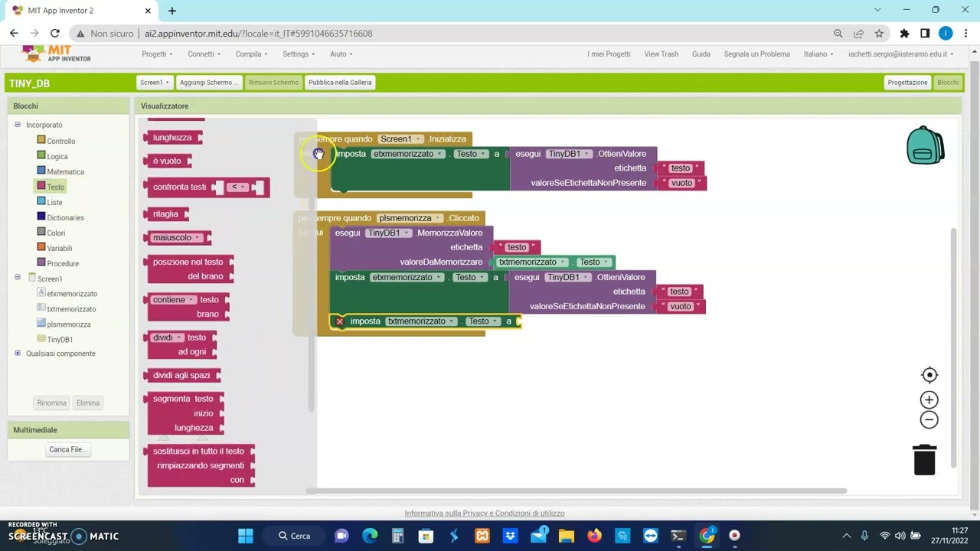The width and height of the screenshot is (980, 551).
Task: Open the Guida link
Action: point(701,54)
